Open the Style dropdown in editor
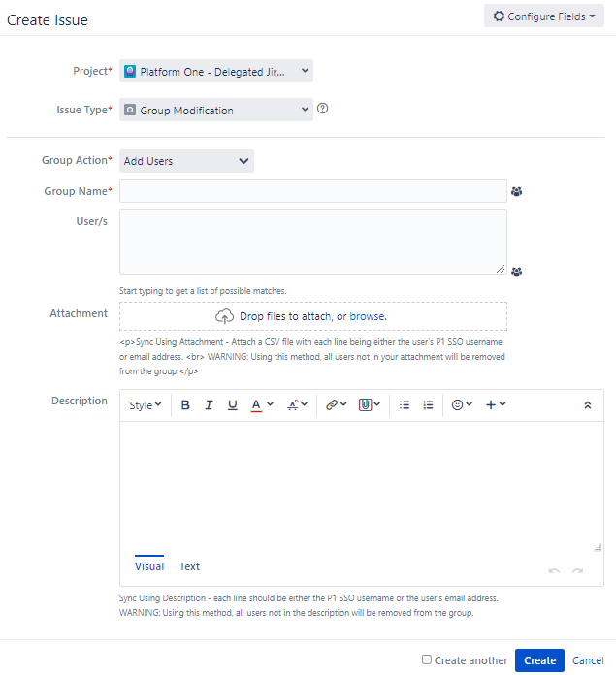Viewport: 616px width, 675px height. 146,405
